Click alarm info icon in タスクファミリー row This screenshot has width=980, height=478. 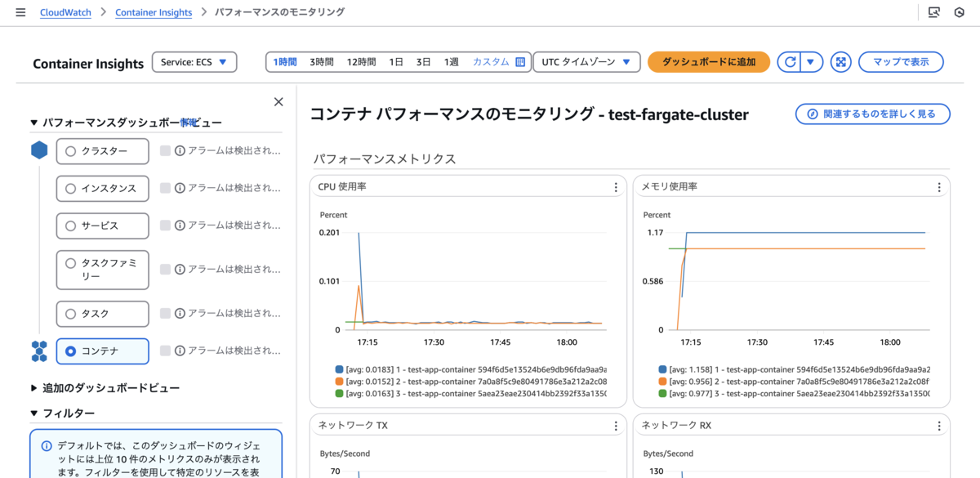point(180,270)
